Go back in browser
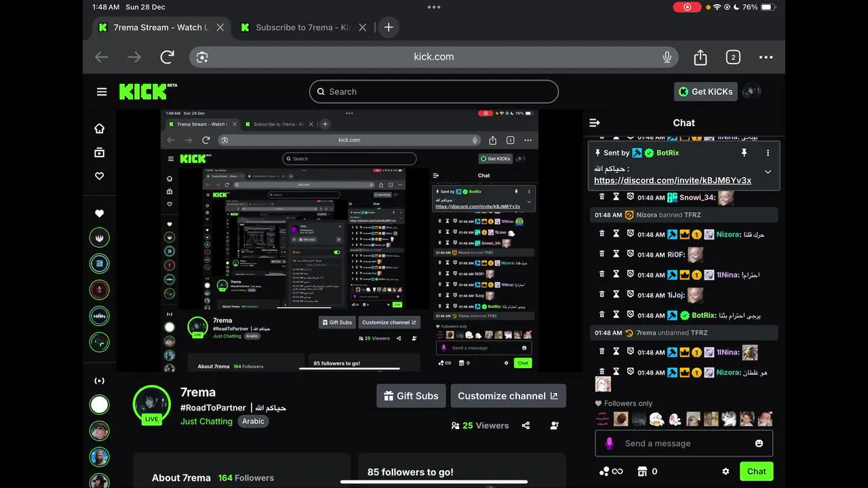 click(x=102, y=57)
